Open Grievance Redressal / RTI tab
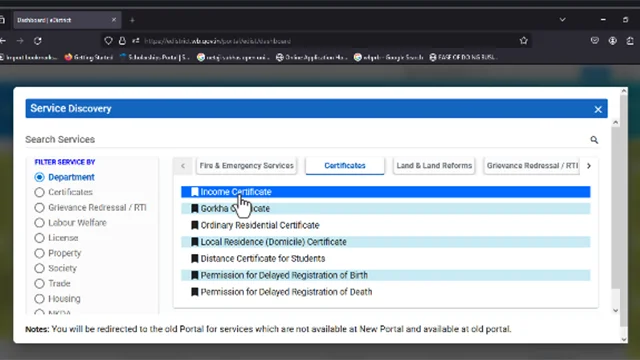Image resolution: width=640 pixels, height=360 pixels. point(532,166)
